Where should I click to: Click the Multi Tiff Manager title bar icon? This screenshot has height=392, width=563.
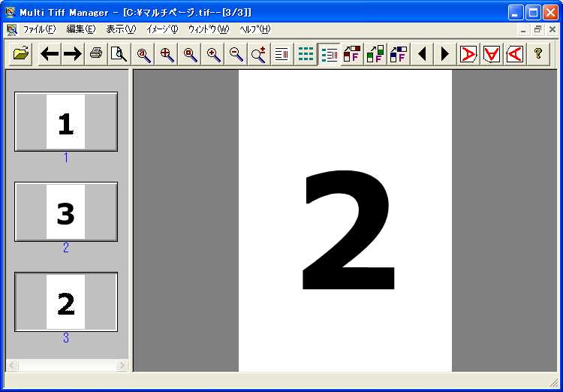coord(11,12)
